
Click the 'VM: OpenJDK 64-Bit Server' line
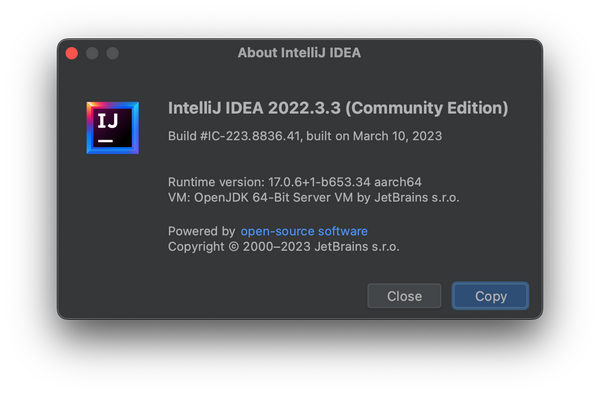click(249, 198)
